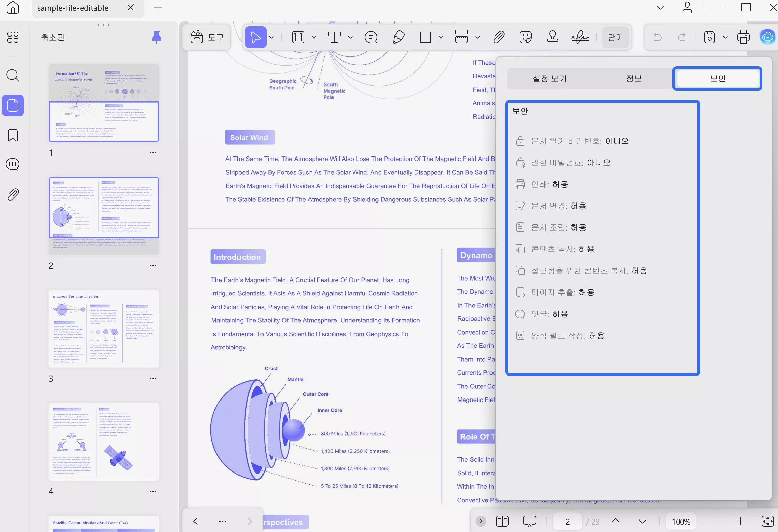Screen dimensions: 778x532
Task: Switch to the 설정 보기 tab
Action: (549, 78)
